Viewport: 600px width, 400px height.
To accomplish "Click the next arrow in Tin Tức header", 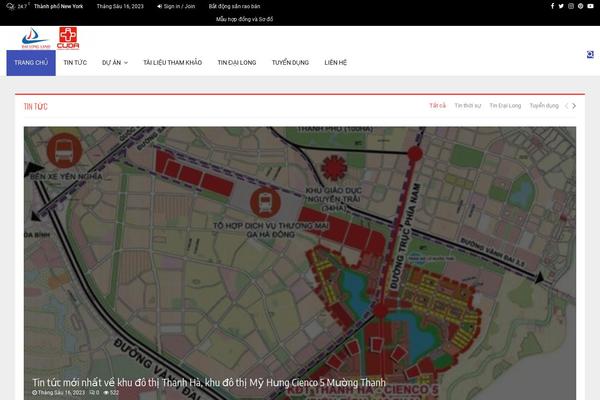I will [x=574, y=106].
